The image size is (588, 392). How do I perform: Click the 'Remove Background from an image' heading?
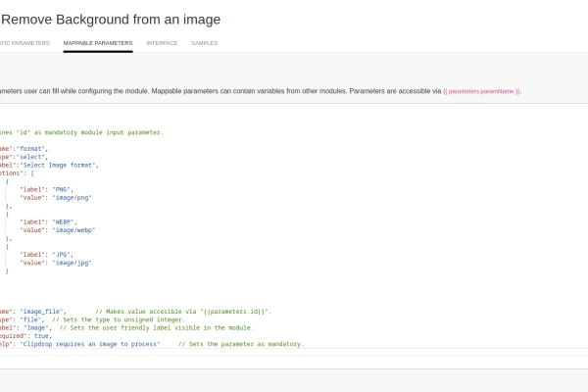coord(110,20)
